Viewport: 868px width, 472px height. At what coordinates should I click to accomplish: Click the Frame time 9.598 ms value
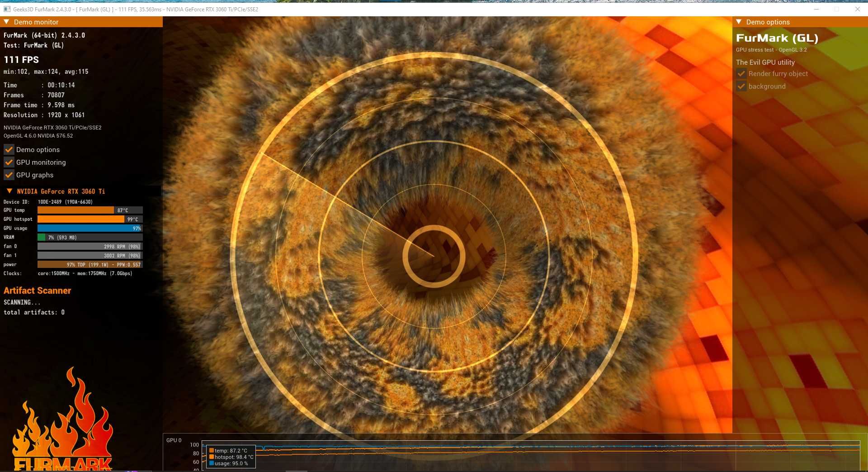pos(61,105)
